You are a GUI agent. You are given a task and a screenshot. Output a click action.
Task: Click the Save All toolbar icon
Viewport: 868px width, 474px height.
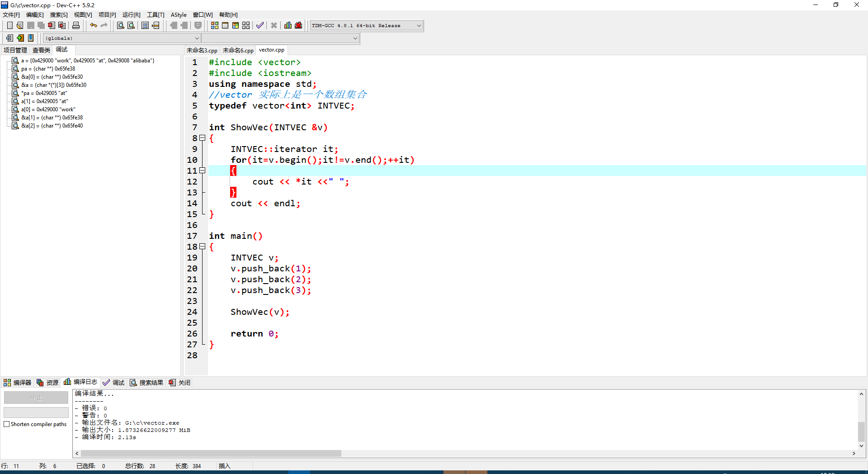point(41,25)
